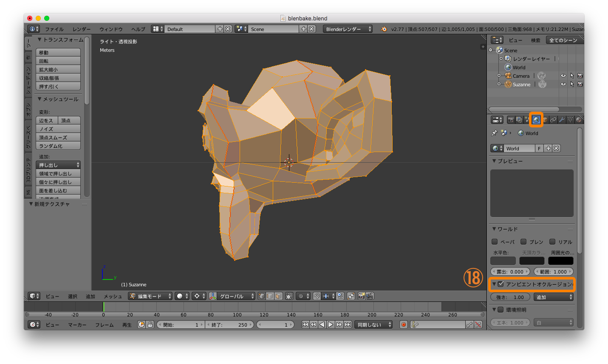
Task: Open the Render properties camera tab
Action: (x=511, y=120)
